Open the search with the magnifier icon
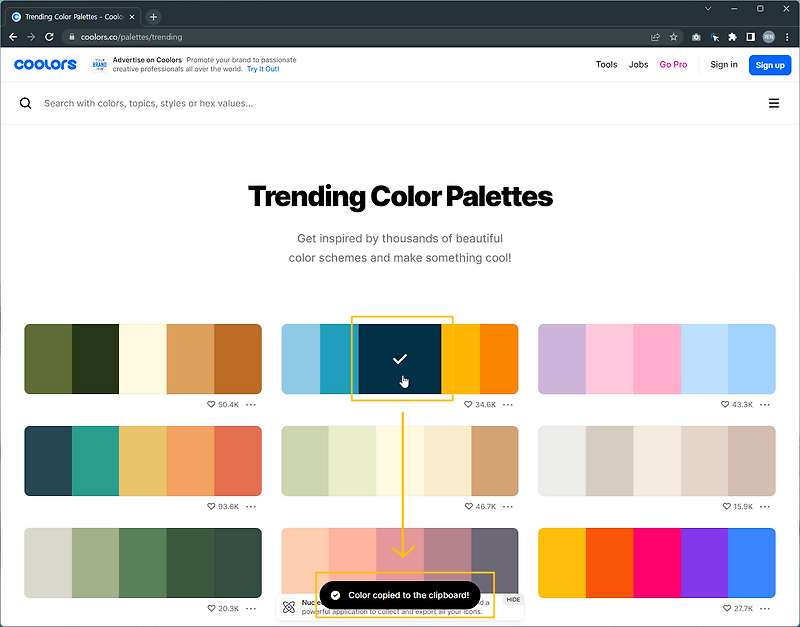 tap(25, 103)
